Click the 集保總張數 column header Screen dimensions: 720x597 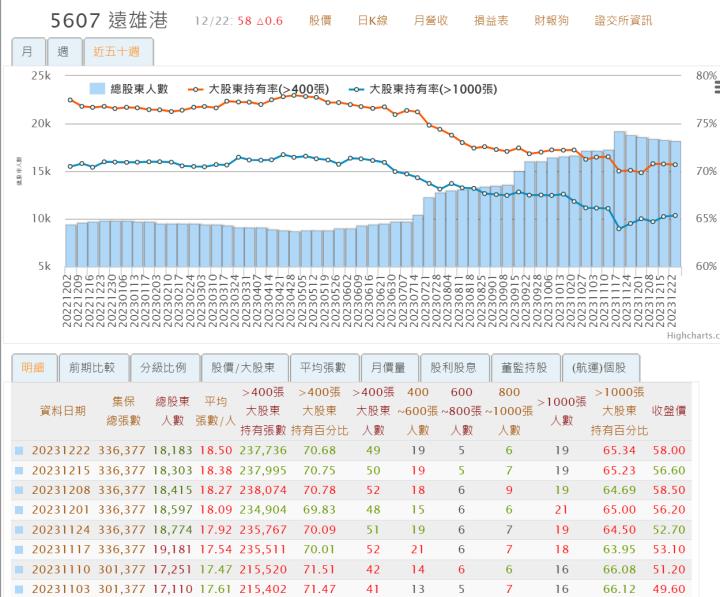point(123,411)
